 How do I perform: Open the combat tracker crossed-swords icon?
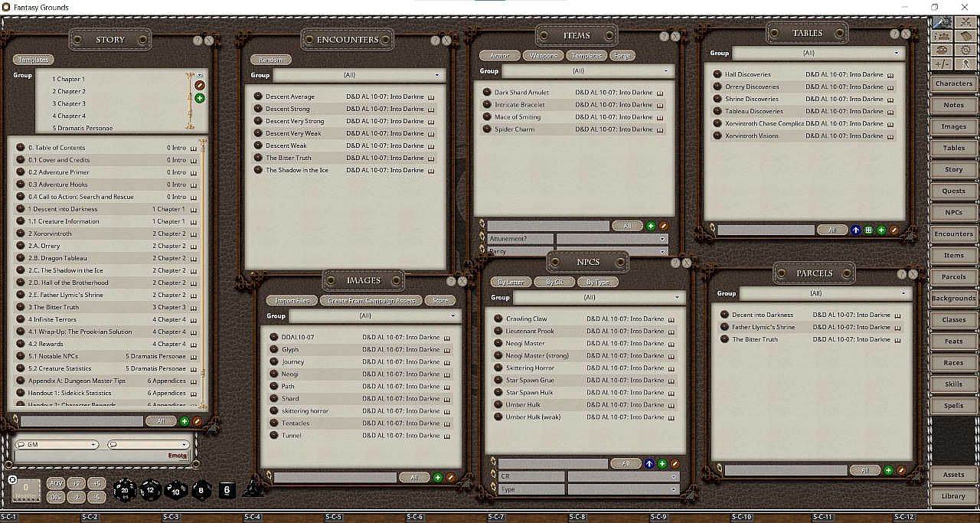click(x=966, y=21)
